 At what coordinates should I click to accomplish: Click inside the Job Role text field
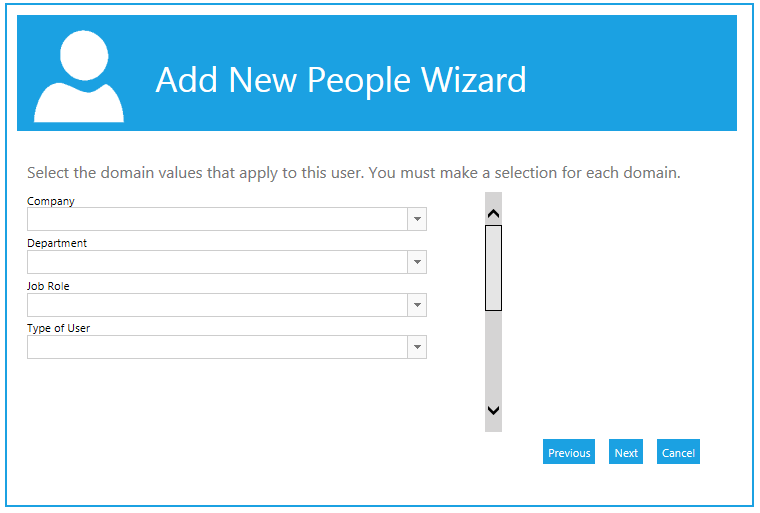pyautogui.click(x=217, y=304)
